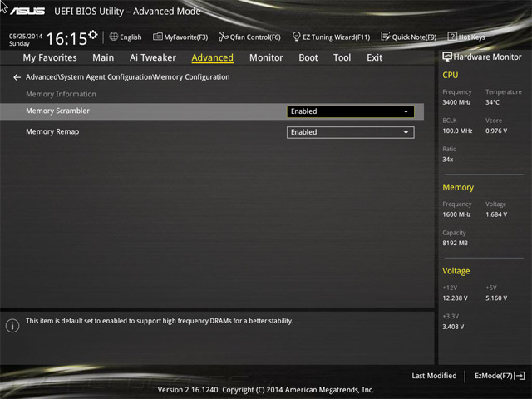532x399 pixels.
Task: Click the CPU section heading
Action: pos(451,75)
